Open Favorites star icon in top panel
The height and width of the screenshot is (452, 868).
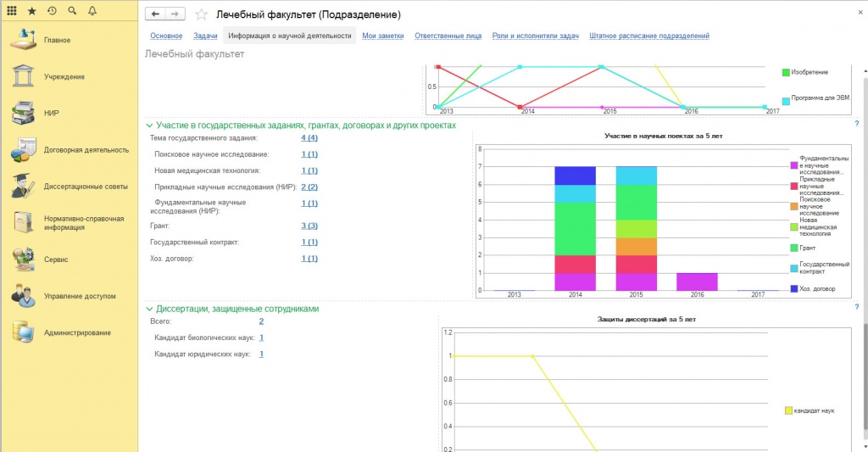pos(31,10)
